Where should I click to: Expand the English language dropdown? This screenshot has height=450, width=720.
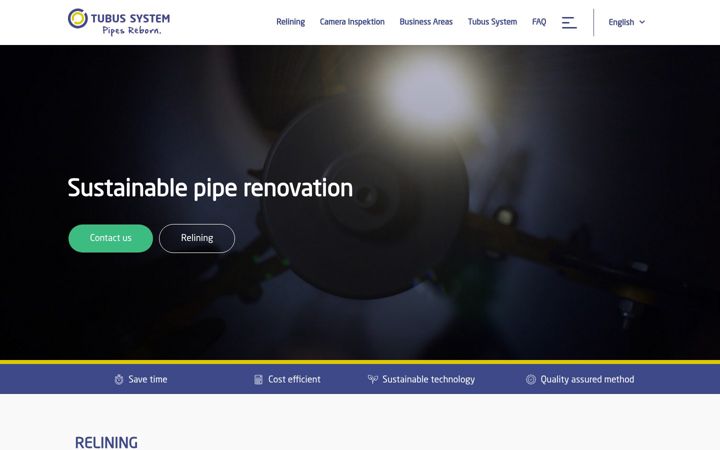click(626, 22)
